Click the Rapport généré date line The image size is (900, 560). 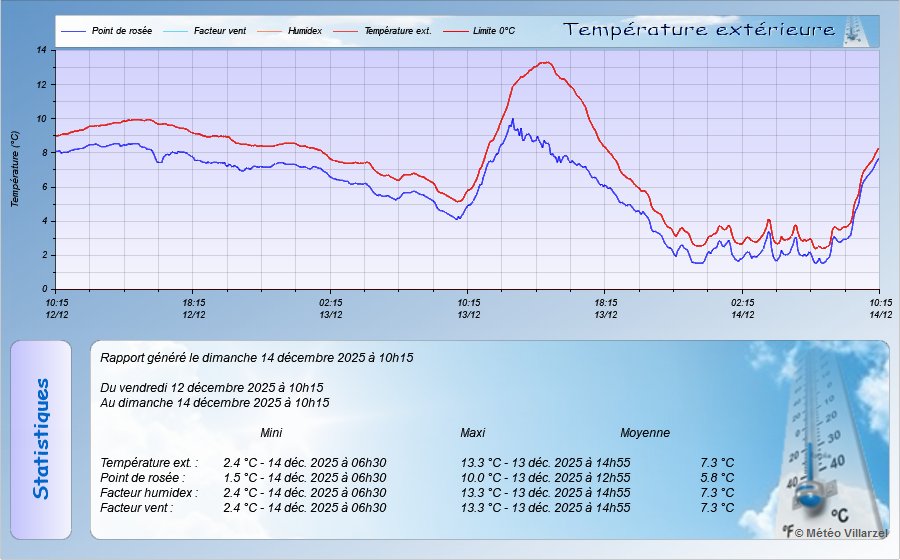[x=257, y=357]
